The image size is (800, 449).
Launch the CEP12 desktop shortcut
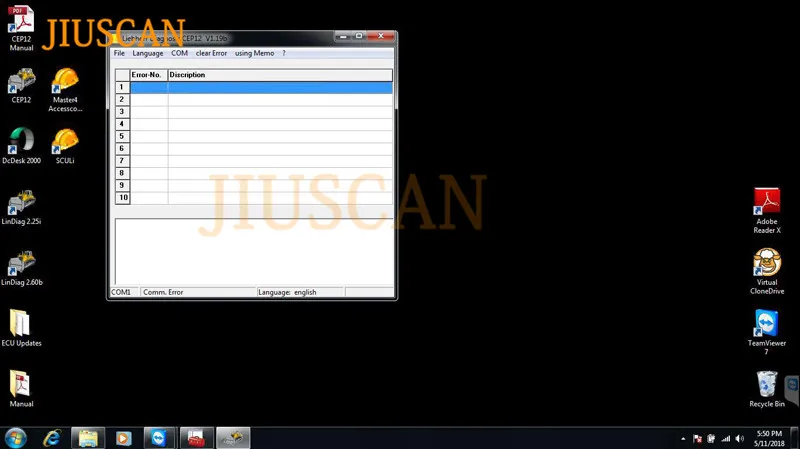pyautogui.click(x=21, y=86)
